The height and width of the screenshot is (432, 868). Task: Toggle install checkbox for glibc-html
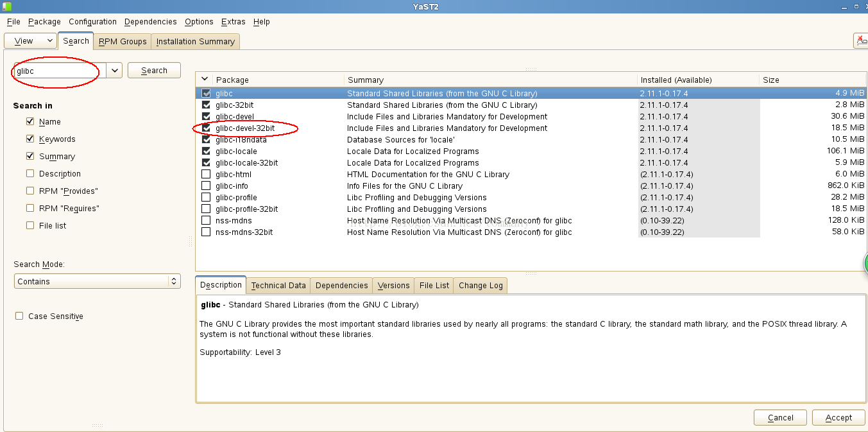pyautogui.click(x=206, y=174)
